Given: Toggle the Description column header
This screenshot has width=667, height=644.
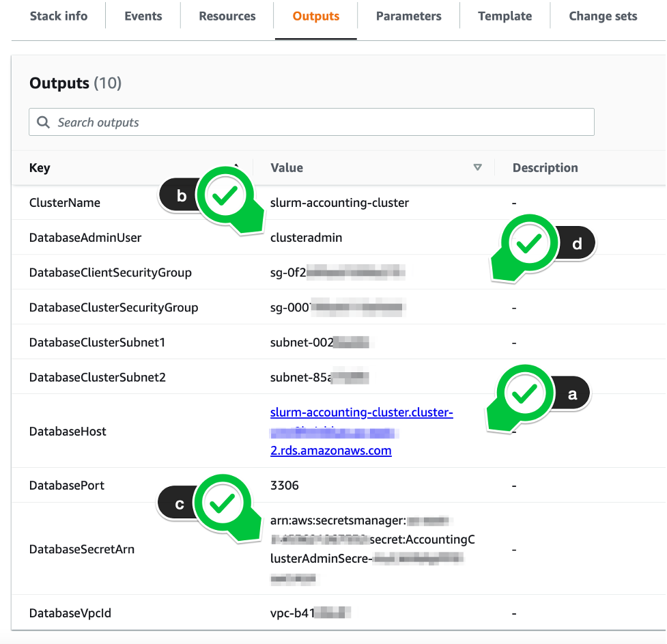Looking at the screenshot, I should (545, 167).
